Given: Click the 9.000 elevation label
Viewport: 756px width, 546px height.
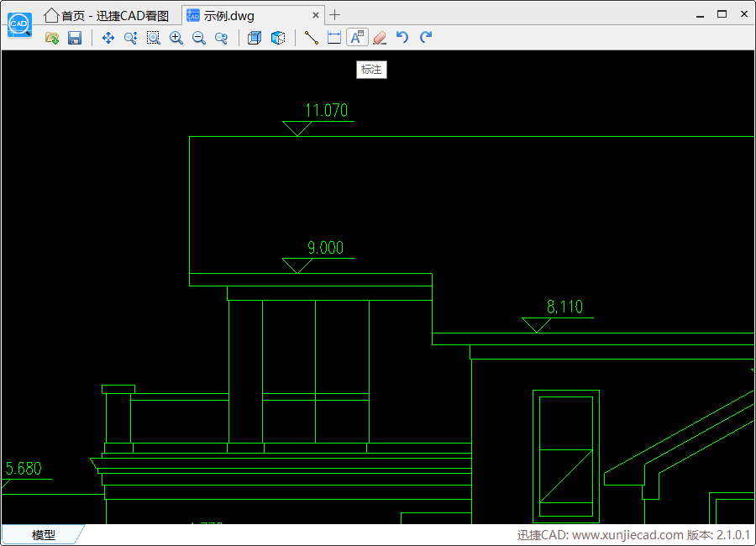Looking at the screenshot, I should point(325,248).
